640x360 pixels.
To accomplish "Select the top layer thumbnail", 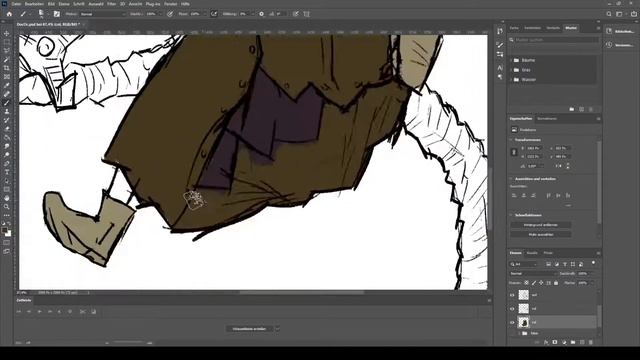I will coord(523,295).
